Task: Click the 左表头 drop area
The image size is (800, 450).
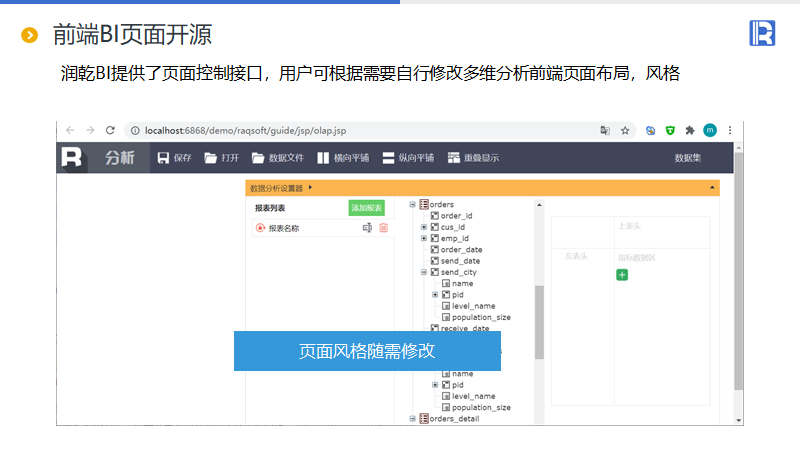Action: pyautogui.click(x=583, y=327)
